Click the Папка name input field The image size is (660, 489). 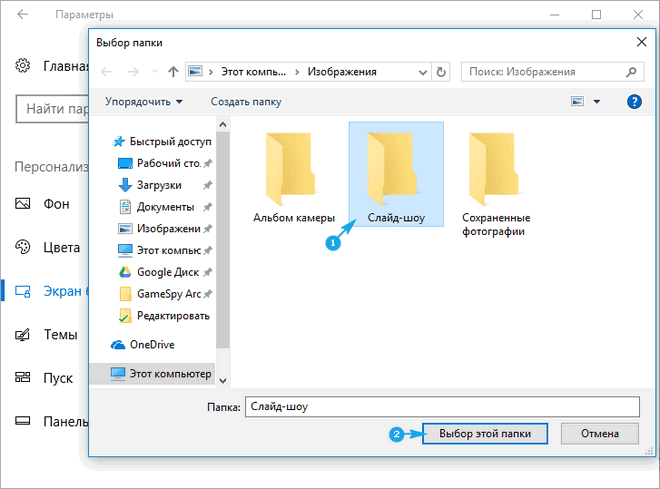(440, 406)
